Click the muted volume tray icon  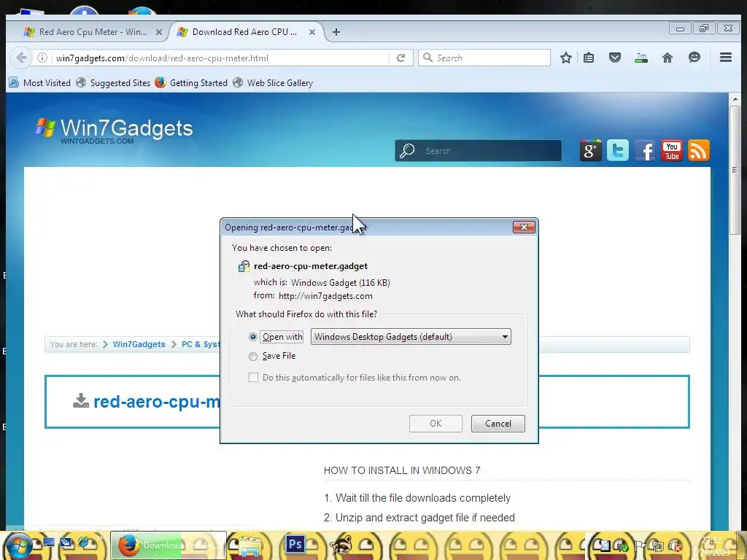click(674, 545)
